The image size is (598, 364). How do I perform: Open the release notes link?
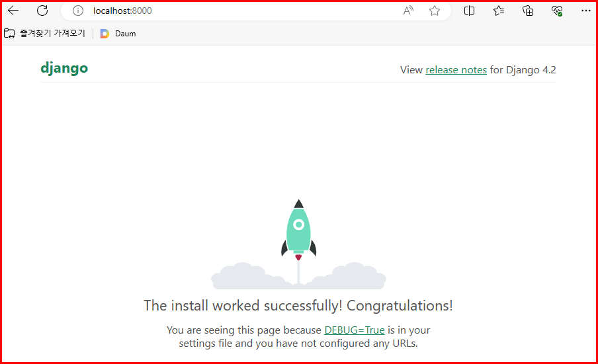coord(456,70)
